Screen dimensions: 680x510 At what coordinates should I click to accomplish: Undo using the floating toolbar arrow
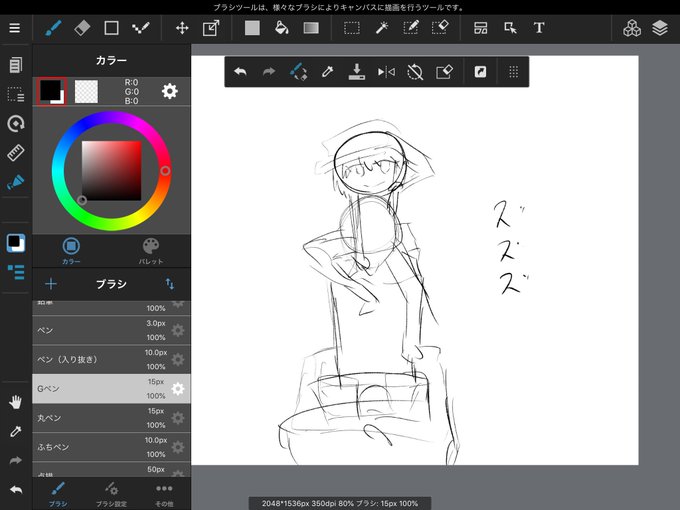[x=240, y=72]
